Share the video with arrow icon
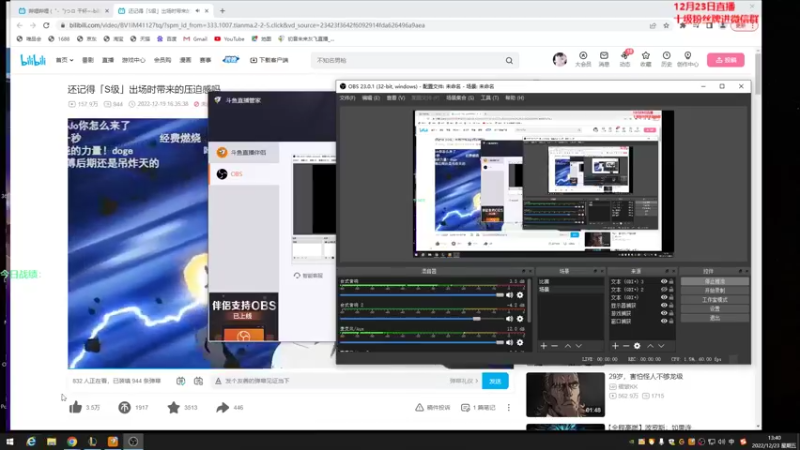Image resolution: width=800 pixels, height=450 pixels. click(x=222, y=407)
